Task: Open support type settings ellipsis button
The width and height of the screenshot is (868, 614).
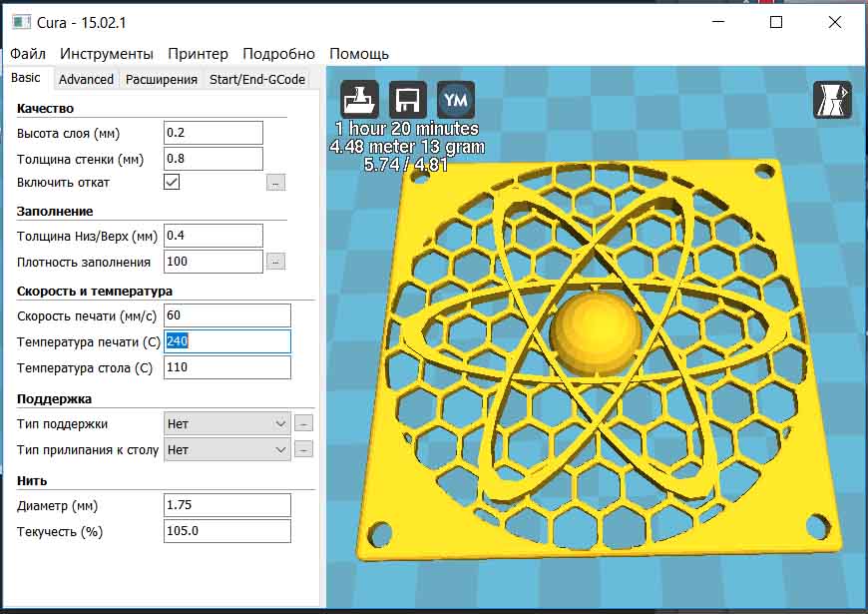Action: pos(303,423)
